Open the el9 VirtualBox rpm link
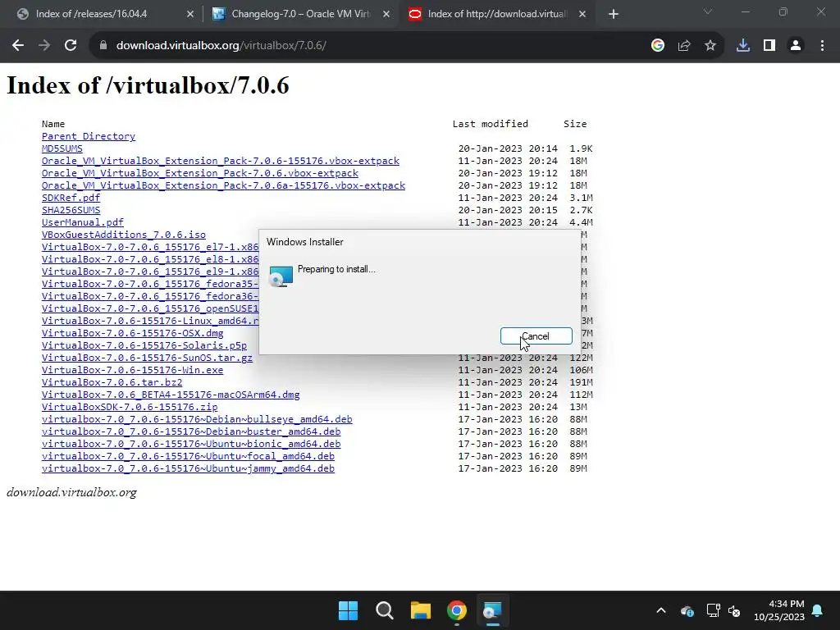 pos(150,272)
